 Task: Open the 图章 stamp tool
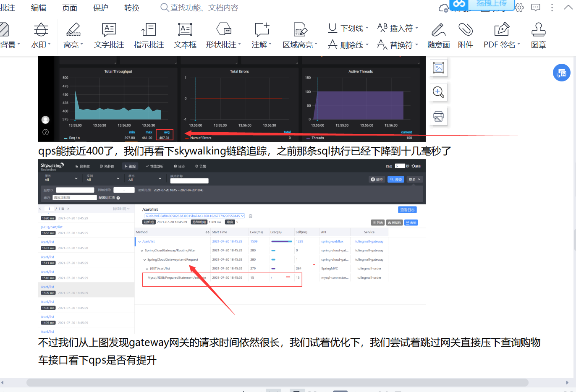(539, 35)
